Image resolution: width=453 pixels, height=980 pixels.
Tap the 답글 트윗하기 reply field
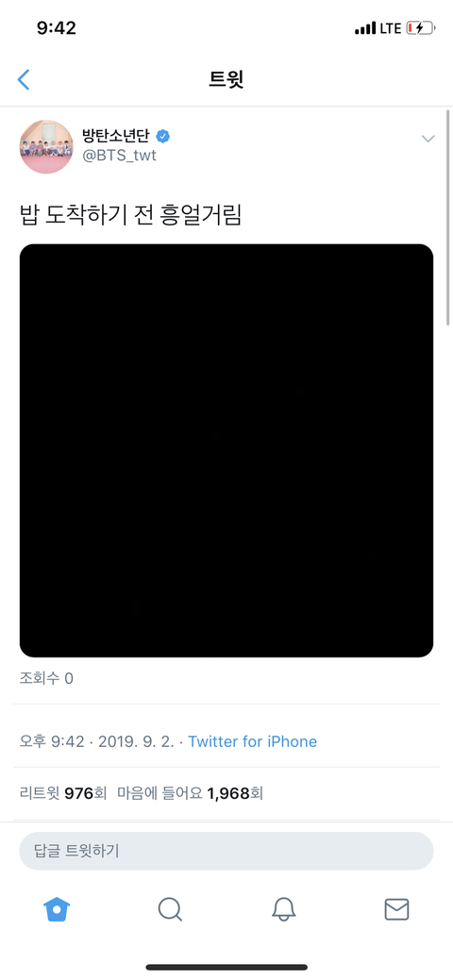226,851
